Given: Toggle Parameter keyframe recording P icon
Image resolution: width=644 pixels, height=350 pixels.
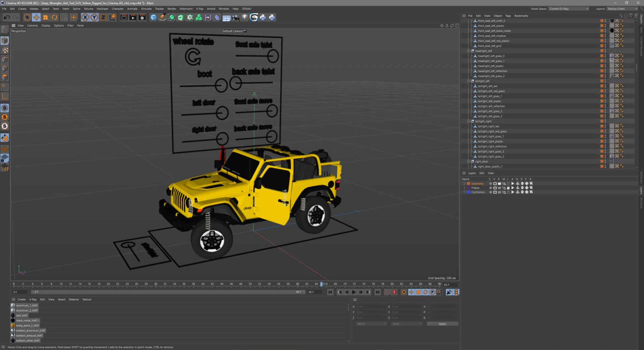Looking at the screenshot, I should 432,292.
